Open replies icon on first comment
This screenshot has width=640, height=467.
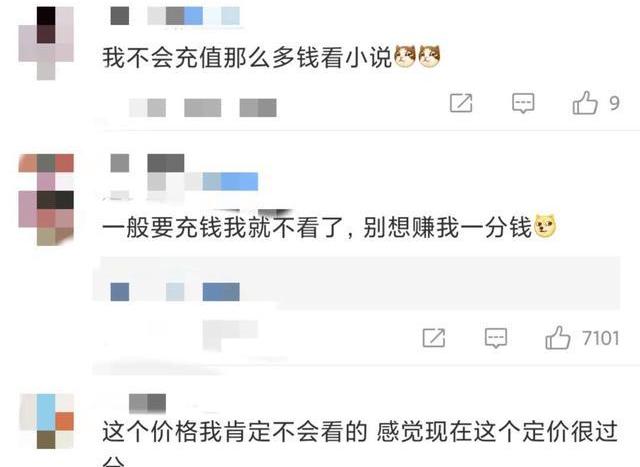pyautogui.click(x=523, y=103)
